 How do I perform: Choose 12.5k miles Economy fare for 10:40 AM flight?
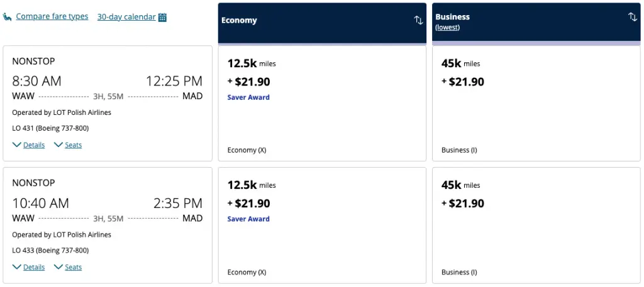coord(322,225)
